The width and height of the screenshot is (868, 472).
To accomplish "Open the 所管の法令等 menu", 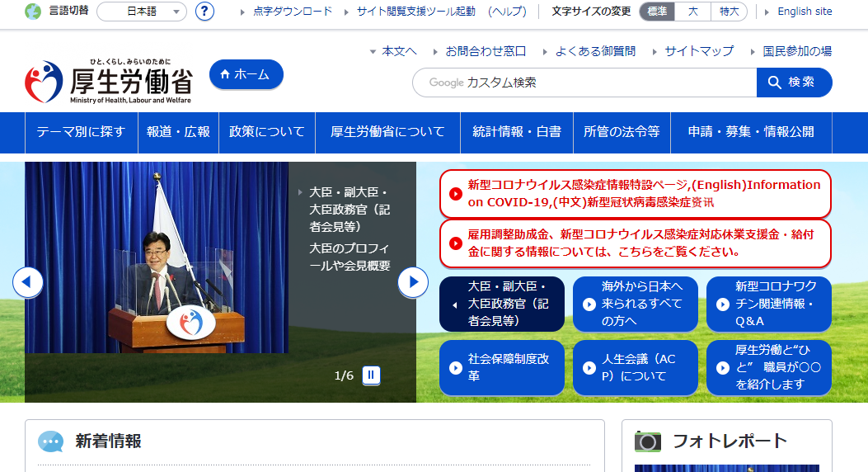I will pos(622,132).
